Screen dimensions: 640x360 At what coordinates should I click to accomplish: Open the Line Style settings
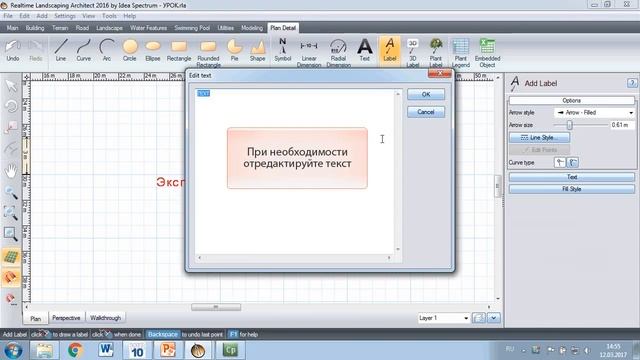point(539,138)
